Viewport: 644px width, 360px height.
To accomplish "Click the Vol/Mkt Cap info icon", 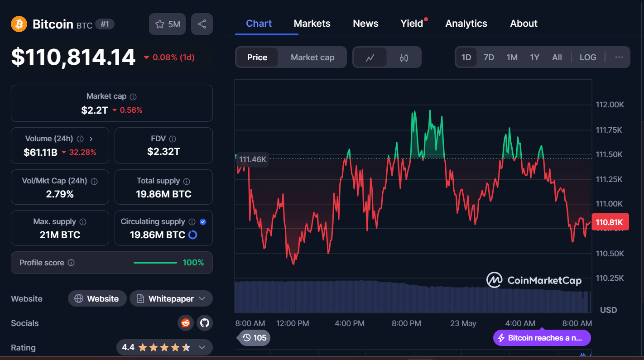I will (x=94, y=181).
